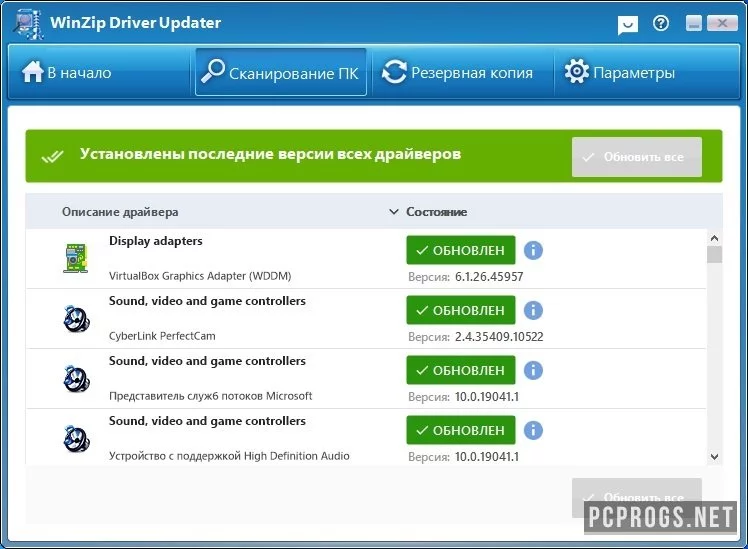Click ОБНОВЛЕН for Представитель служб потоков Microsoft
This screenshot has height=549, width=748.
pyautogui.click(x=461, y=370)
